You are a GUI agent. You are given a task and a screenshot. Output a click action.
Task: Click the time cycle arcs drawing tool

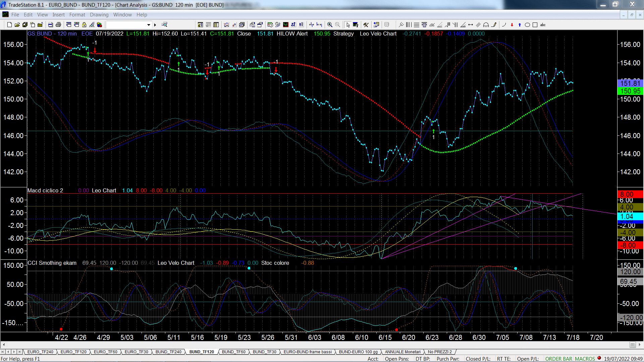[x=486, y=25]
